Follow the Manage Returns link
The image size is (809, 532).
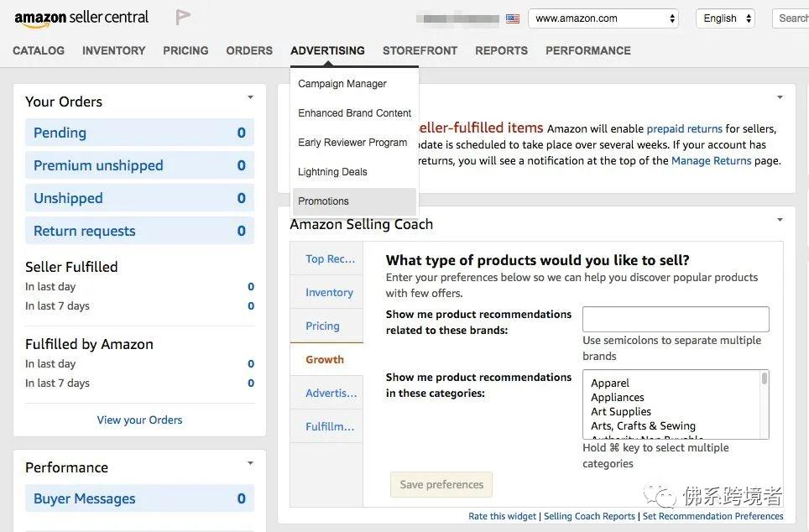pyautogui.click(x=711, y=160)
